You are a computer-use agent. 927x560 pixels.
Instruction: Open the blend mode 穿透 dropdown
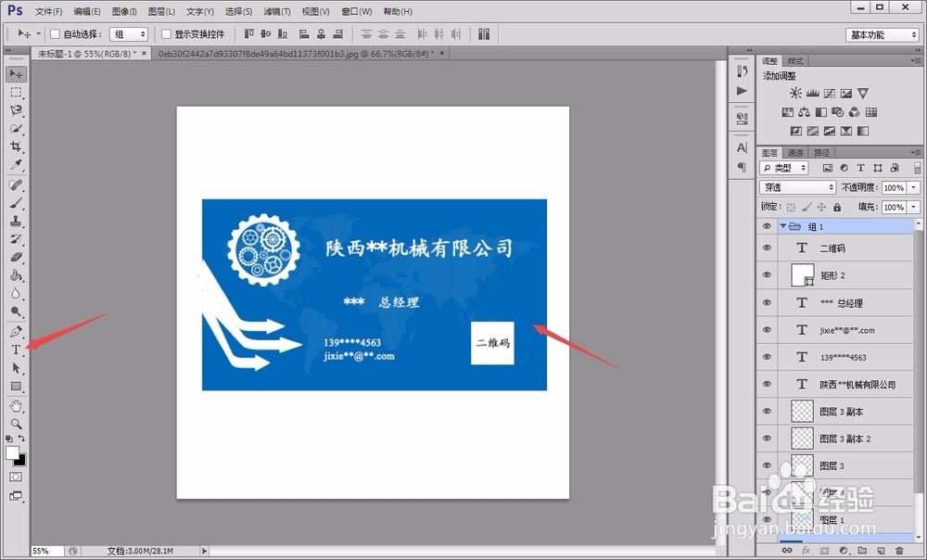(x=797, y=186)
